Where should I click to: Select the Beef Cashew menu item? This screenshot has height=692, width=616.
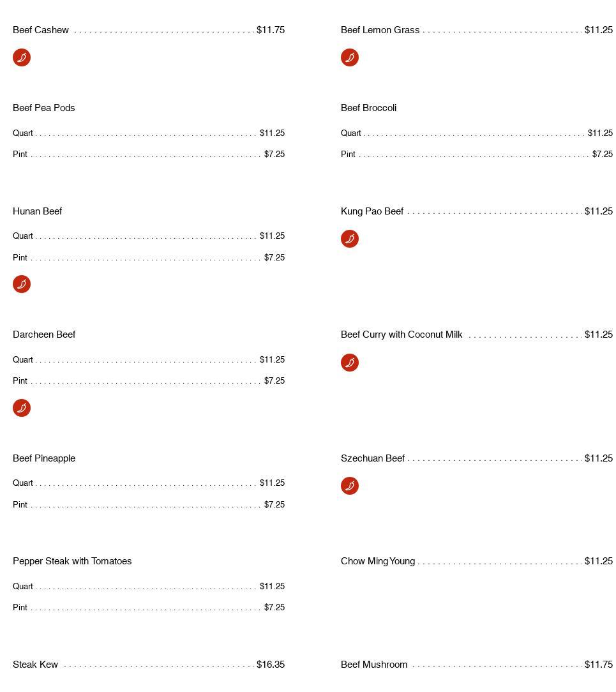point(41,30)
